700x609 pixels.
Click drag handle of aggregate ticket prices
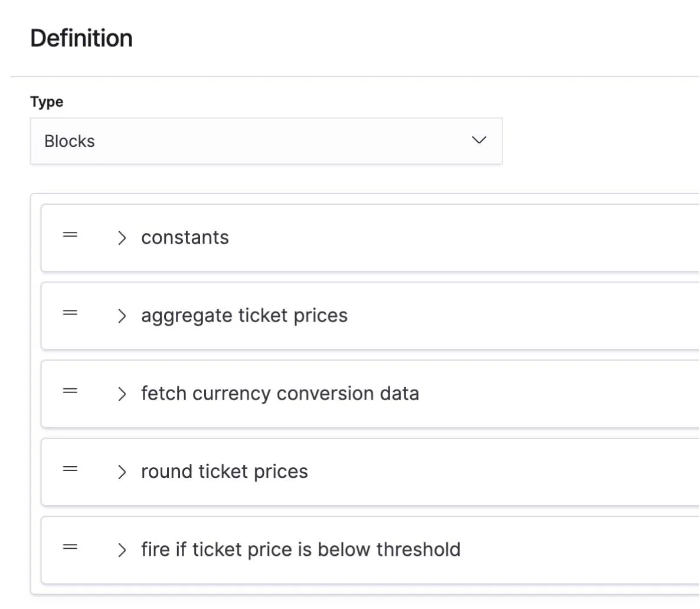tap(70, 313)
